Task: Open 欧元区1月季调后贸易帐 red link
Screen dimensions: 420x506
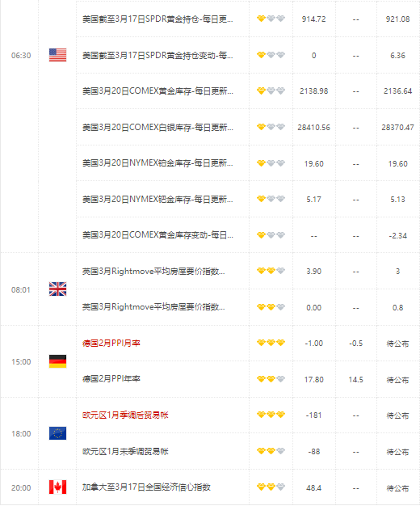Action: [x=125, y=415]
